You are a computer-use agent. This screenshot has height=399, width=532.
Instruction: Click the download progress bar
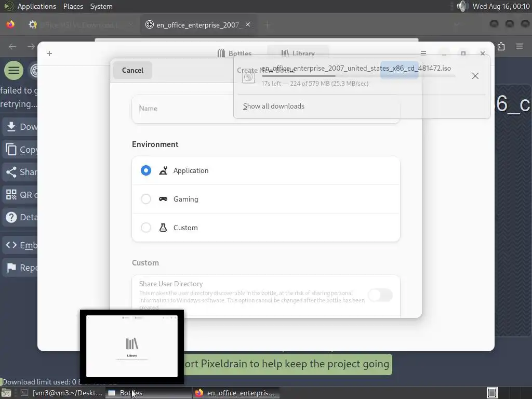(x=358, y=76)
